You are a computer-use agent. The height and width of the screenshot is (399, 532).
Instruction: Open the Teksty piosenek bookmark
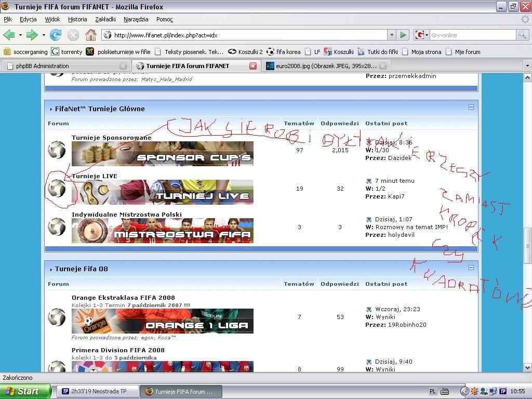tap(189, 52)
